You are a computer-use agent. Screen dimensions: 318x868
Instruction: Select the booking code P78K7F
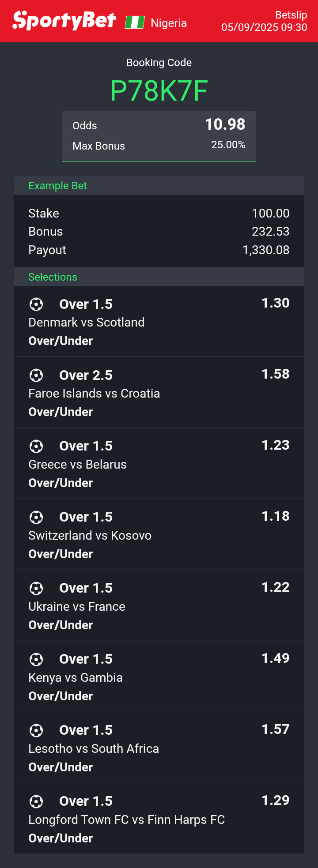[159, 91]
